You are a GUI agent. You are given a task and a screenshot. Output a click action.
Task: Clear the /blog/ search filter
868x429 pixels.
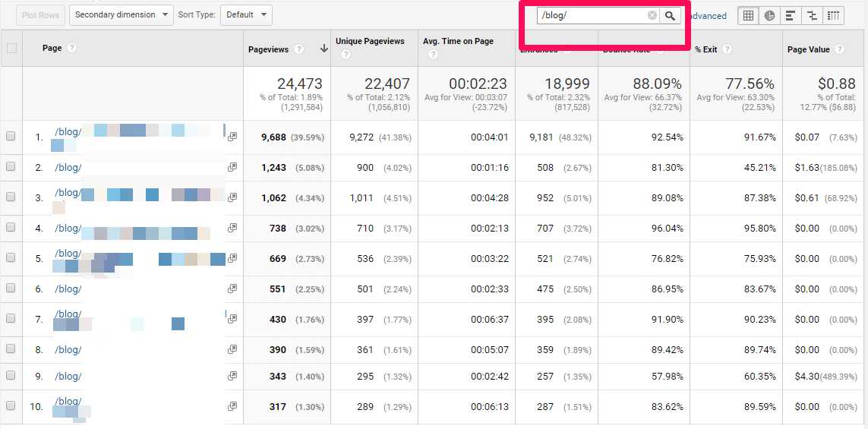point(652,16)
